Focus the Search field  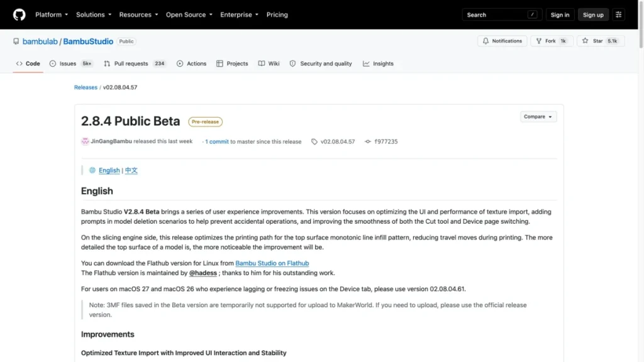(x=502, y=15)
